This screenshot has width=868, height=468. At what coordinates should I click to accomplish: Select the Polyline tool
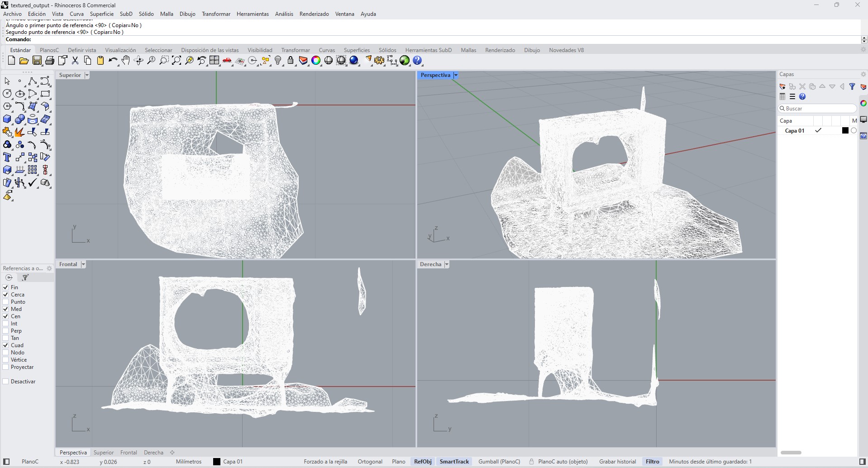(33, 81)
